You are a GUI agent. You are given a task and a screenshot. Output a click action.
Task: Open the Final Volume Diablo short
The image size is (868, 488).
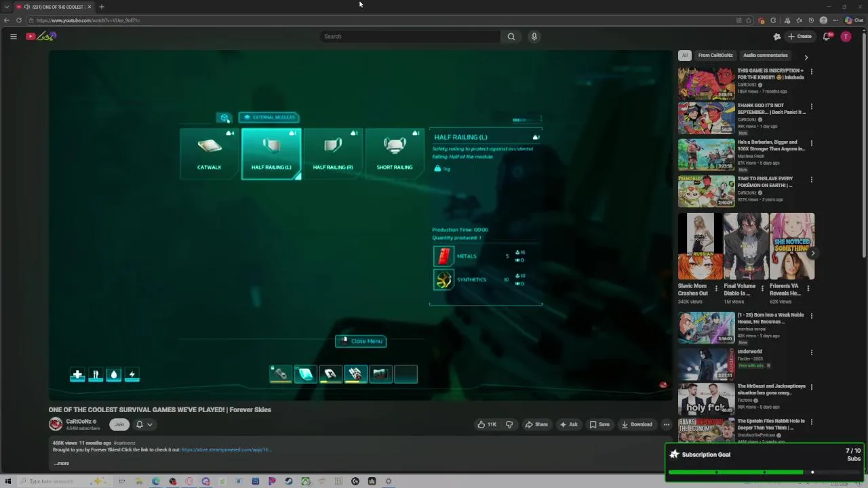[x=746, y=247]
